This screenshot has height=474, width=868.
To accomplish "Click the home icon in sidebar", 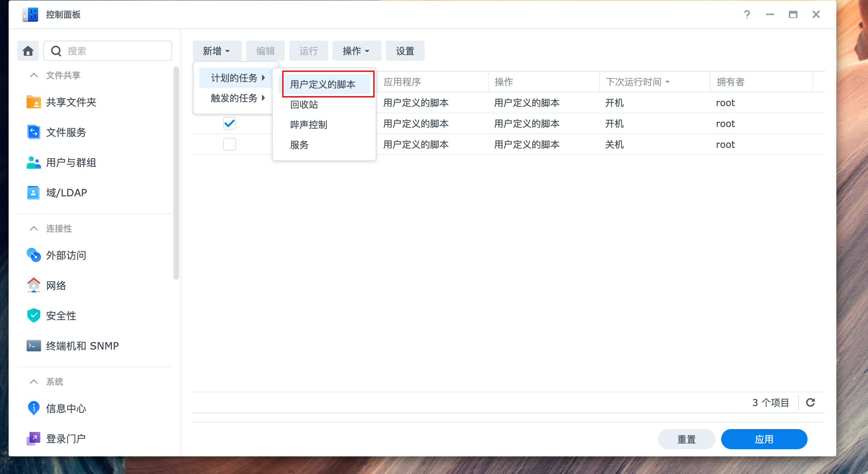I will pyautogui.click(x=28, y=51).
